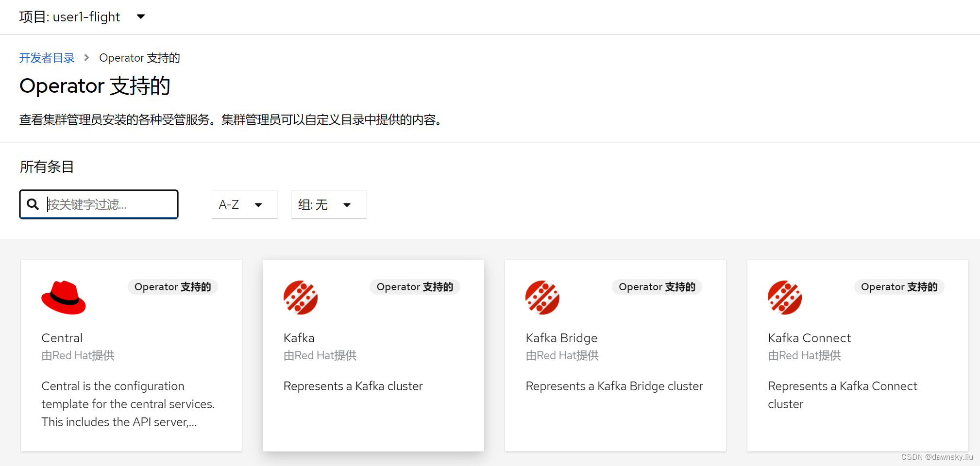Screen dimensions: 980x466
Task: Select 'Represents a Kafka cluster' description
Action: tap(353, 386)
